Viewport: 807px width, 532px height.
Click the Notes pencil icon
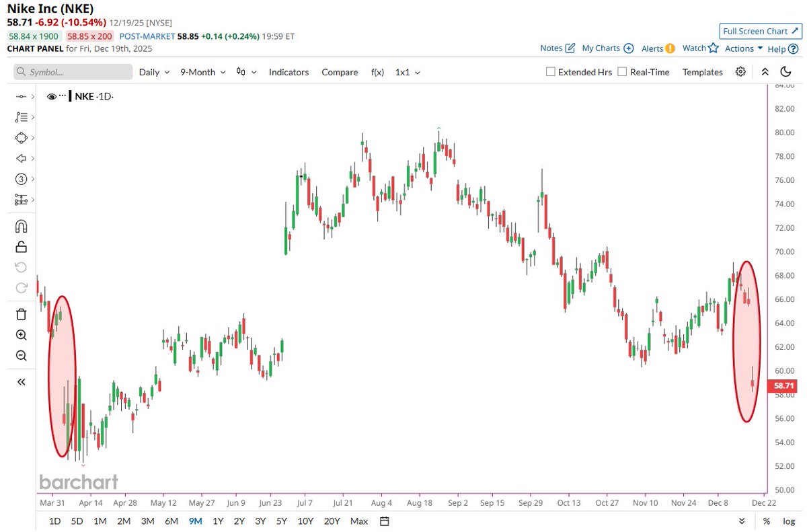(x=570, y=48)
